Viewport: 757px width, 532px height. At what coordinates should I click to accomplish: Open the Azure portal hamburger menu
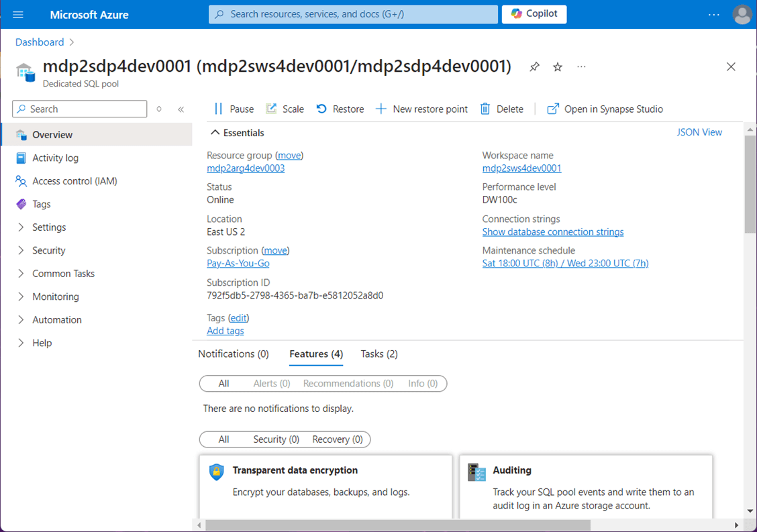[x=18, y=14]
